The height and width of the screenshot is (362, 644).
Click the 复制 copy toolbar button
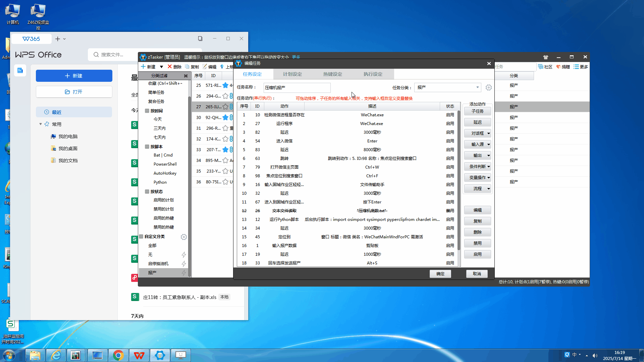point(192,67)
